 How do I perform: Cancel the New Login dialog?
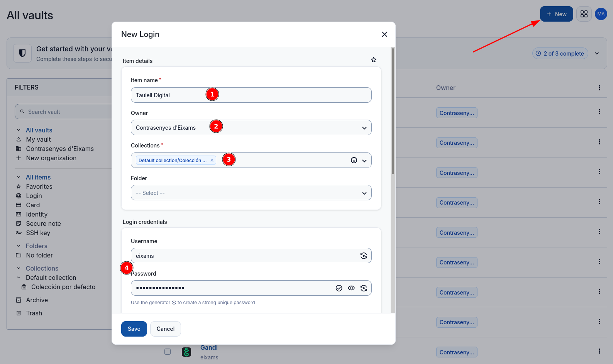[166, 329]
